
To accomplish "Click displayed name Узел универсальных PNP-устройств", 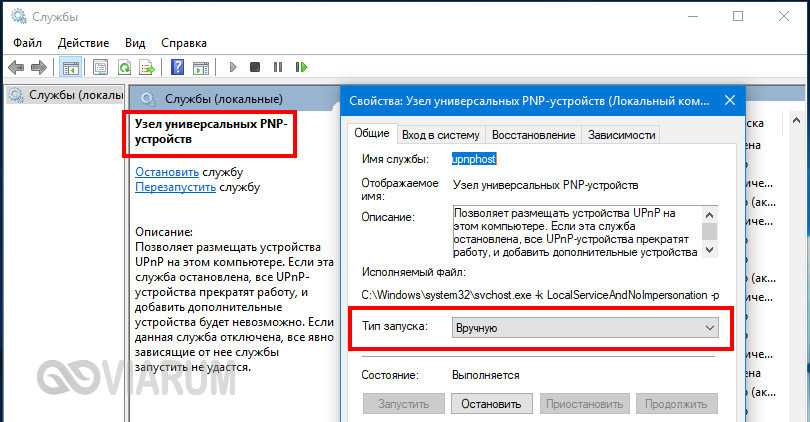I will coord(546,185).
